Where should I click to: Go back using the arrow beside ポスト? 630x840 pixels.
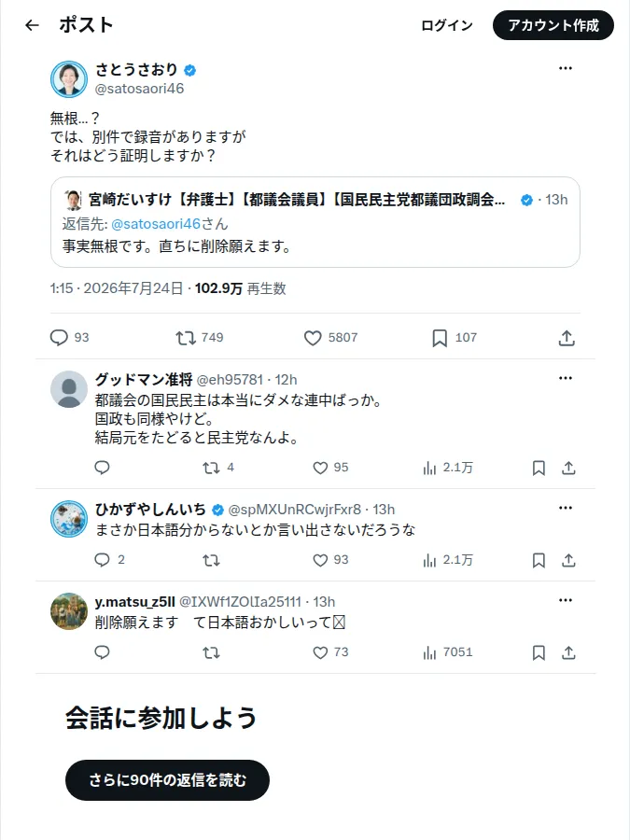(32, 25)
